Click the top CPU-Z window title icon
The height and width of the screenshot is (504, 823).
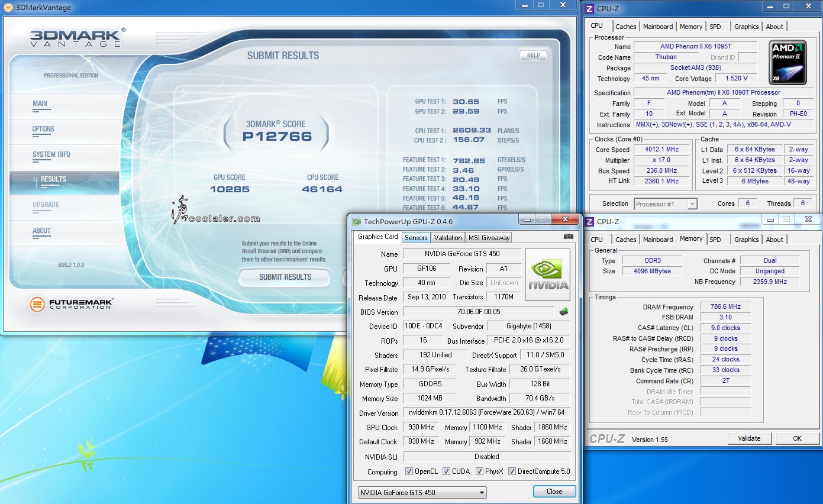point(589,9)
